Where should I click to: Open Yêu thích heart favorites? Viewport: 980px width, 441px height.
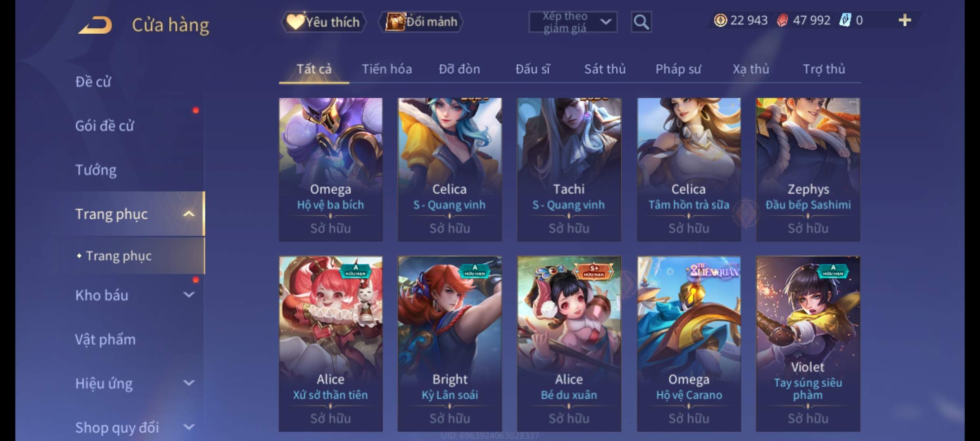click(323, 22)
